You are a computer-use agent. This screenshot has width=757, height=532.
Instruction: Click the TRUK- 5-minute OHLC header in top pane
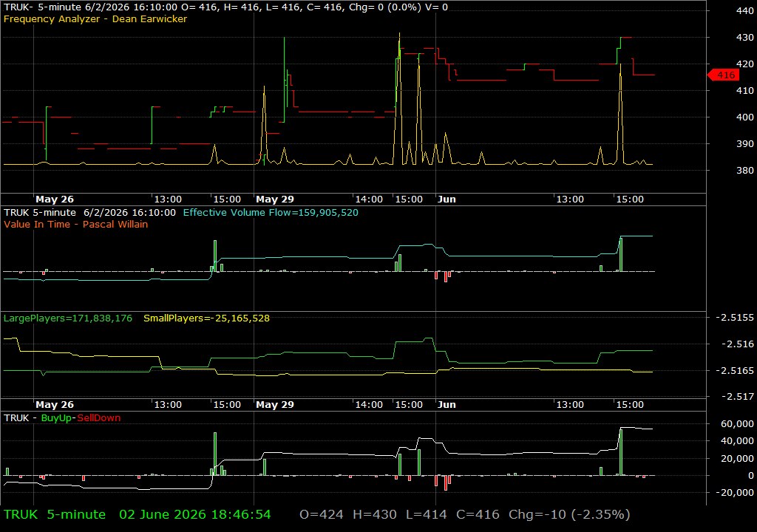click(x=225, y=7)
